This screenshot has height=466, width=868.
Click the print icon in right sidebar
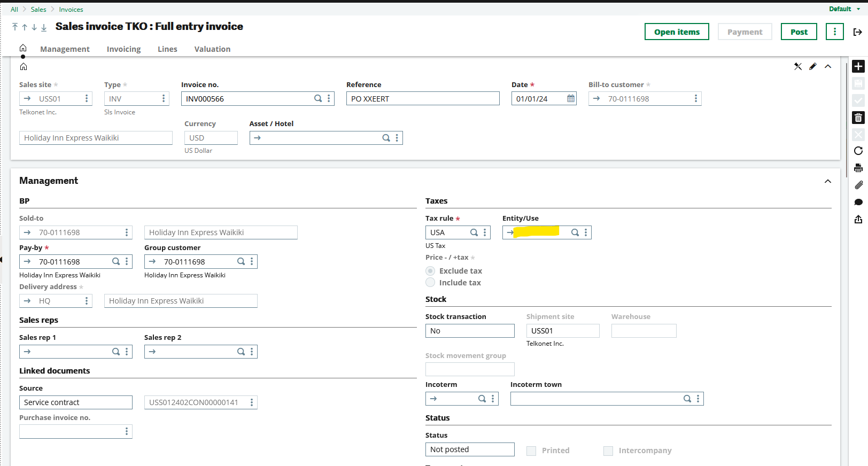pyautogui.click(x=858, y=168)
